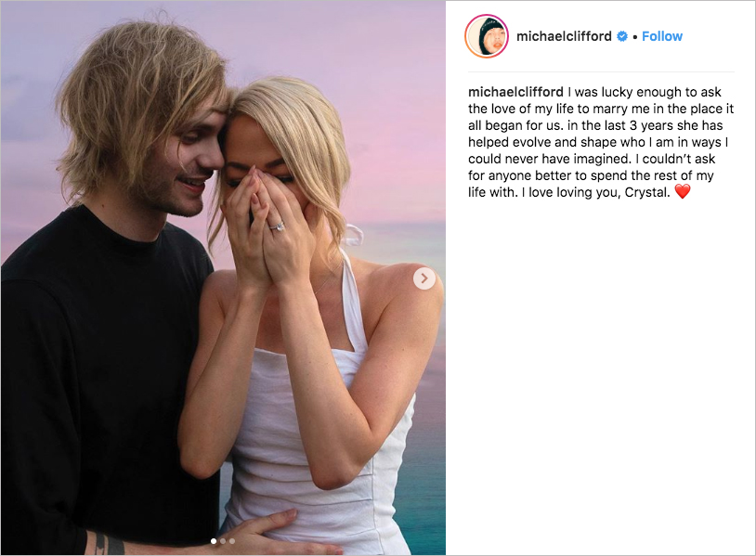Jump to the third carousel dot
The width and height of the screenshot is (756, 556).
coord(232,541)
